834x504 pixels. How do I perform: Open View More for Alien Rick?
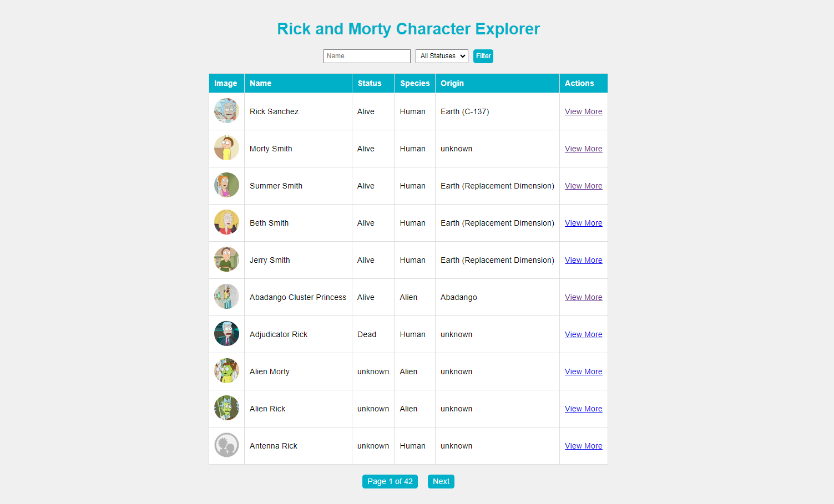pos(583,408)
